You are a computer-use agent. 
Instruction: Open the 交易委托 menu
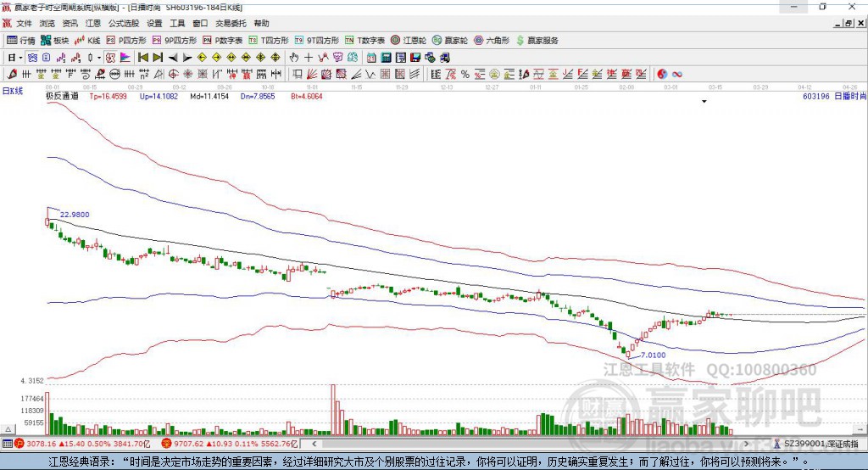coord(231,23)
